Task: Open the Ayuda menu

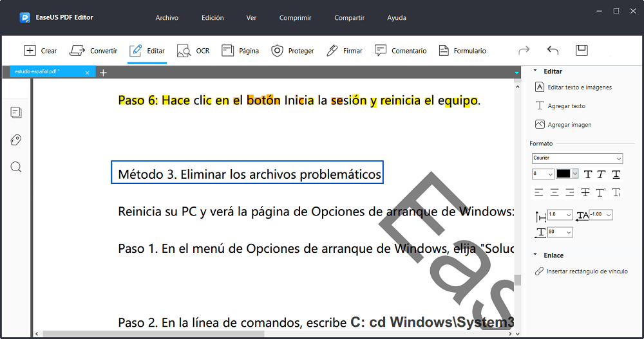Action: pos(397,17)
